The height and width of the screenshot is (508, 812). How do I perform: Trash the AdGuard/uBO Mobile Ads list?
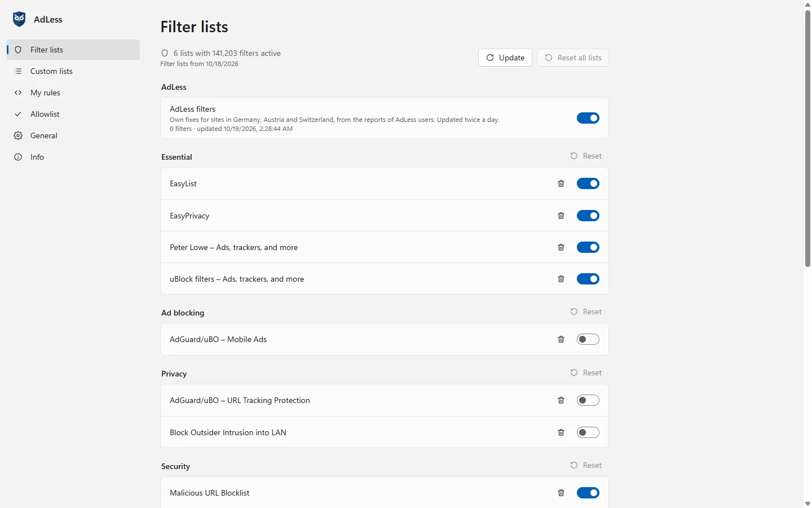[561, 339]
